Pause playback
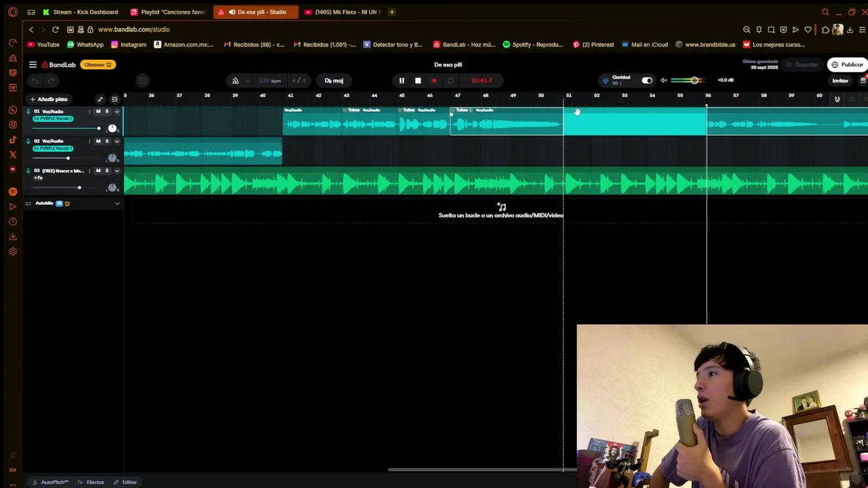Screen dimensions: 868x488 pyautogui.click(x=401, y=81)
